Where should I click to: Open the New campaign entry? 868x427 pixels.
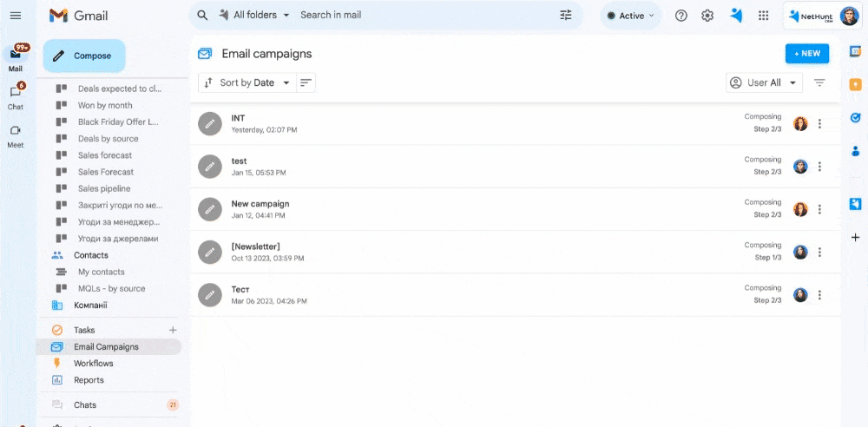[x=515, y=209]
